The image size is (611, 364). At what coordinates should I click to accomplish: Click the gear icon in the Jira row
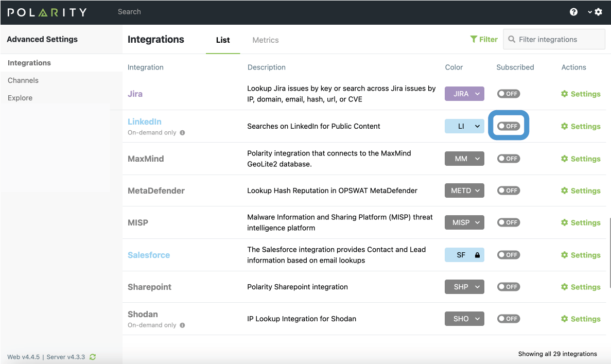[564, 94]
